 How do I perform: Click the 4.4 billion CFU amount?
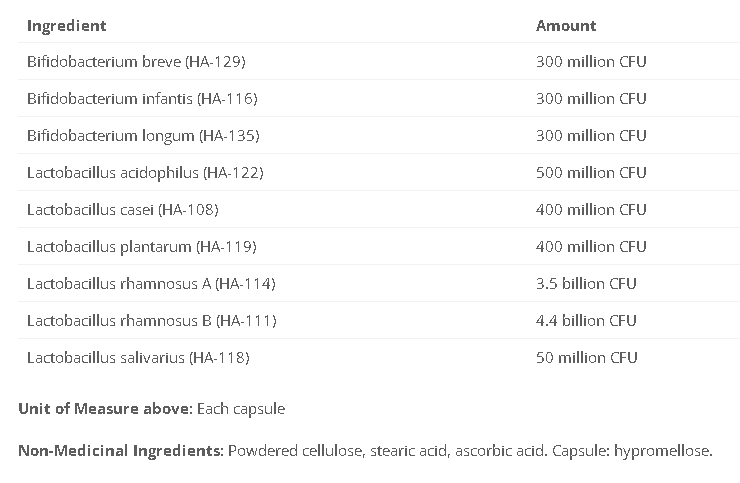pyautogui.click(x=586, y=320)
